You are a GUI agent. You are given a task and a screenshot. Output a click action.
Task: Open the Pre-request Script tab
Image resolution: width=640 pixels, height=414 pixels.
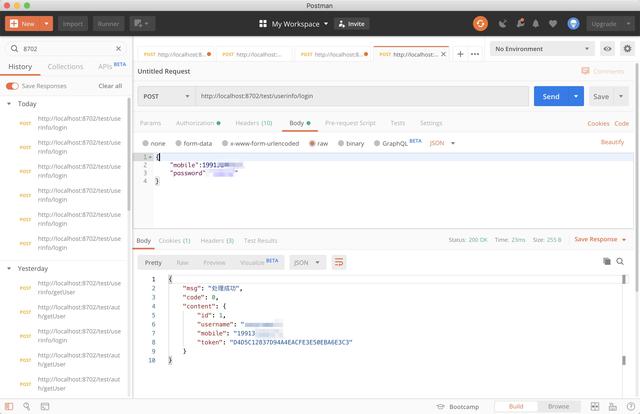[x=350, y=123]
